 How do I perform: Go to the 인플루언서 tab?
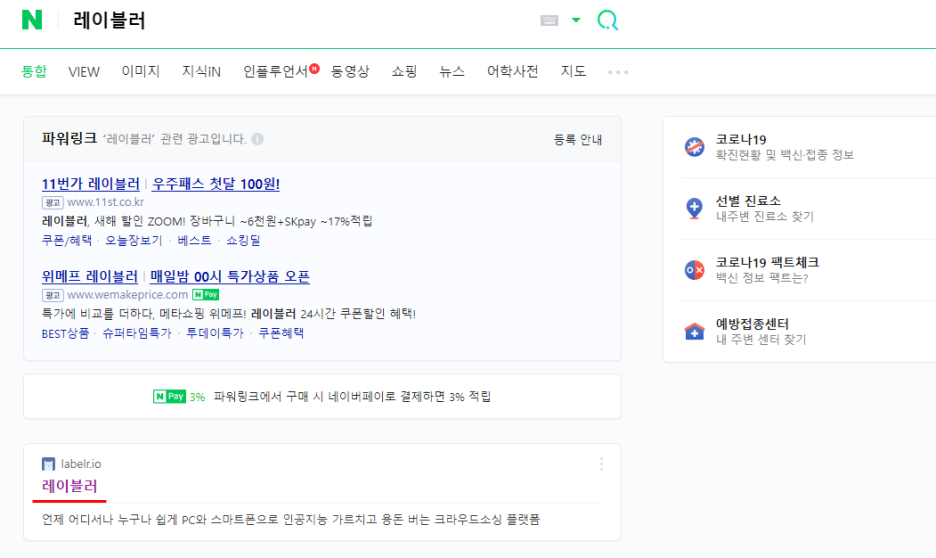coord(275,72)
